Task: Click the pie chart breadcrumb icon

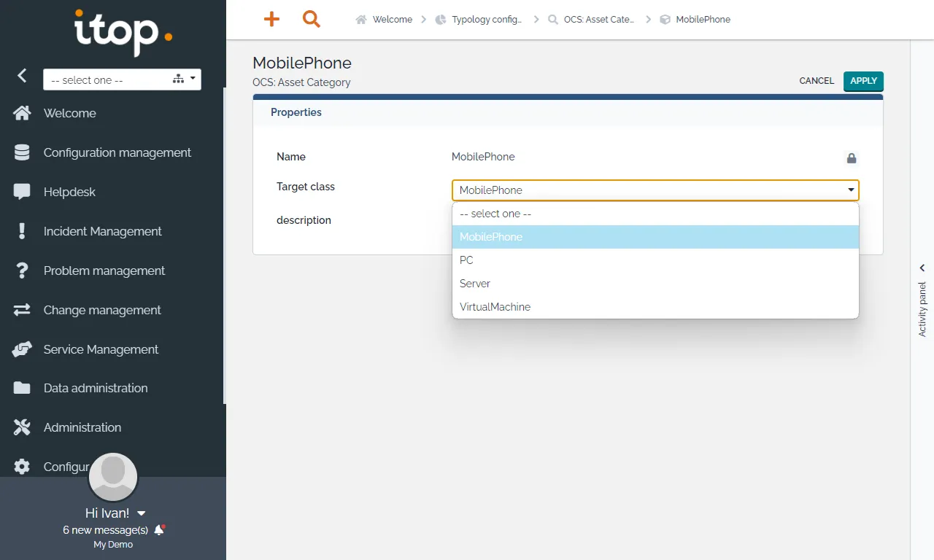Action: [x=440, y=20]
